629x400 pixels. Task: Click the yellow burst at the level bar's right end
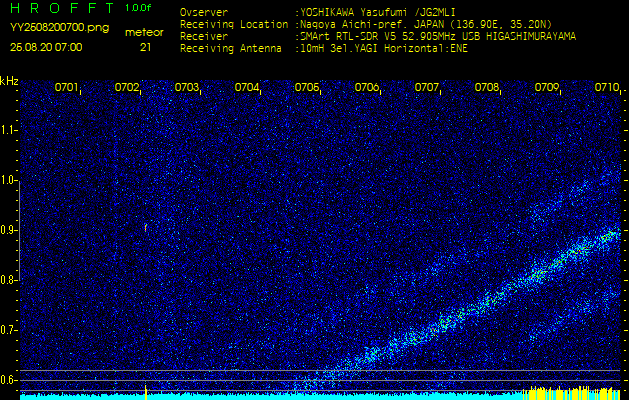(572, 393)
